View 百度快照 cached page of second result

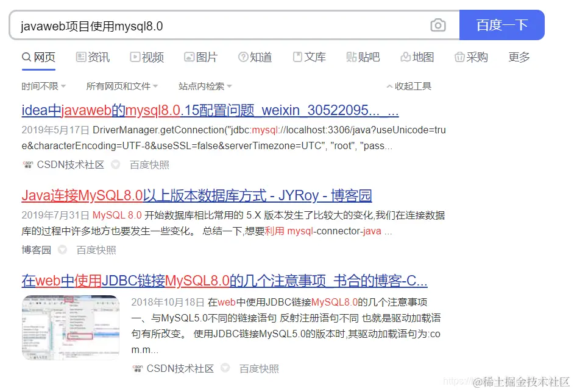click(95, 250)
